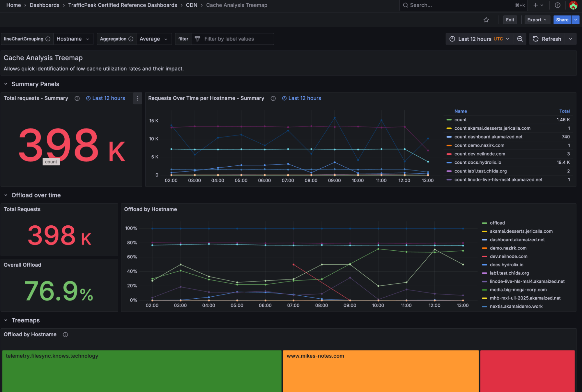Open the Export menu
Screen dimensions: 582x392
pos(537,20)
